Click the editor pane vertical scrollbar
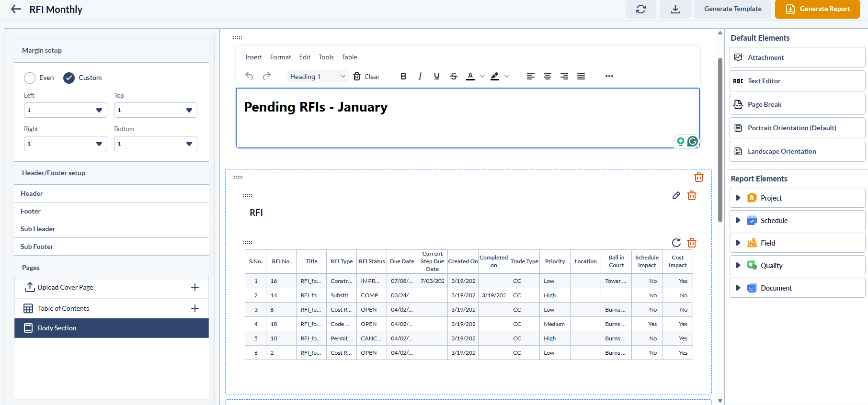 point(720,140)
